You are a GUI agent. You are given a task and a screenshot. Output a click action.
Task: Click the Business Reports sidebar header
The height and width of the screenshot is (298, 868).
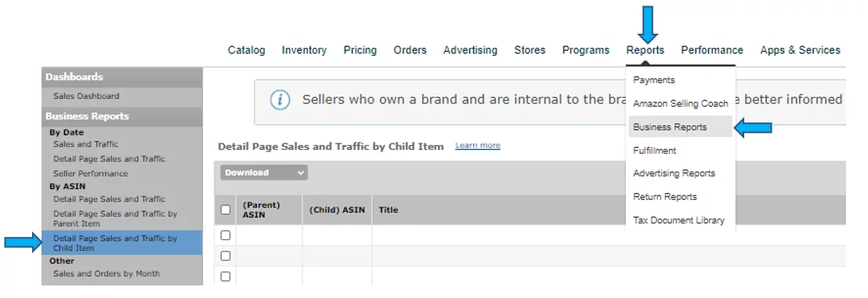click(x=121, y=116)
